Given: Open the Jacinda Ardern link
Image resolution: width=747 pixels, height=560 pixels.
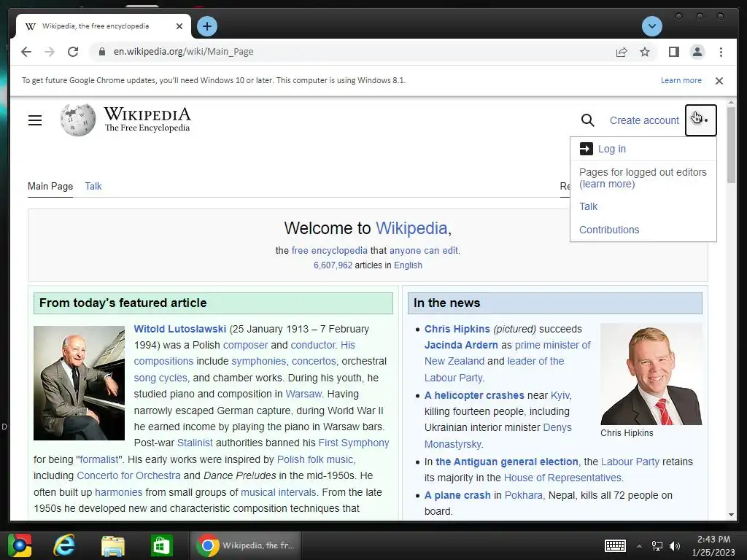Looking at the screenshot, I should tap(461, 345).
